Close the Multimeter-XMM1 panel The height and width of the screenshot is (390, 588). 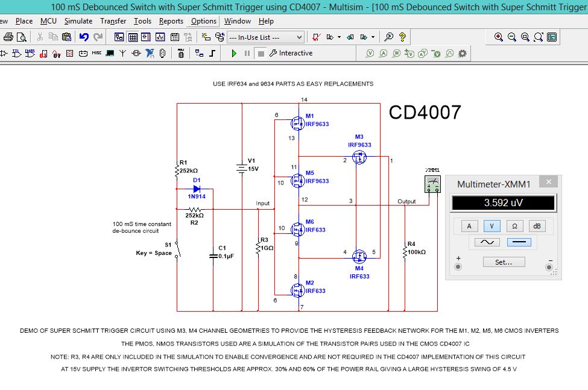[549, 181]
